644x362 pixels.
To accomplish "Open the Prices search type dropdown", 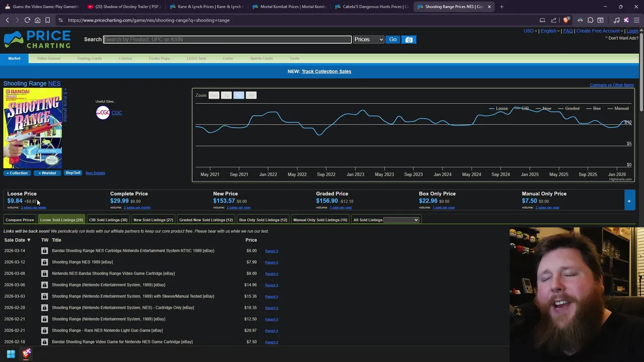I will click(x=368, y=39).
